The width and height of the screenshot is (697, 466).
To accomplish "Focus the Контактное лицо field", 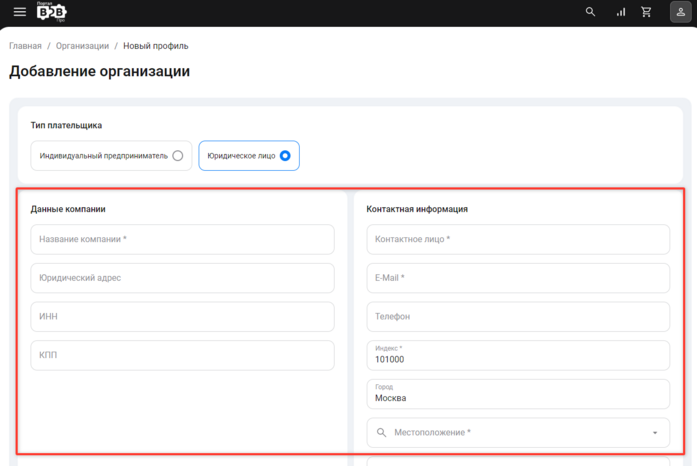I will [518, 239].
